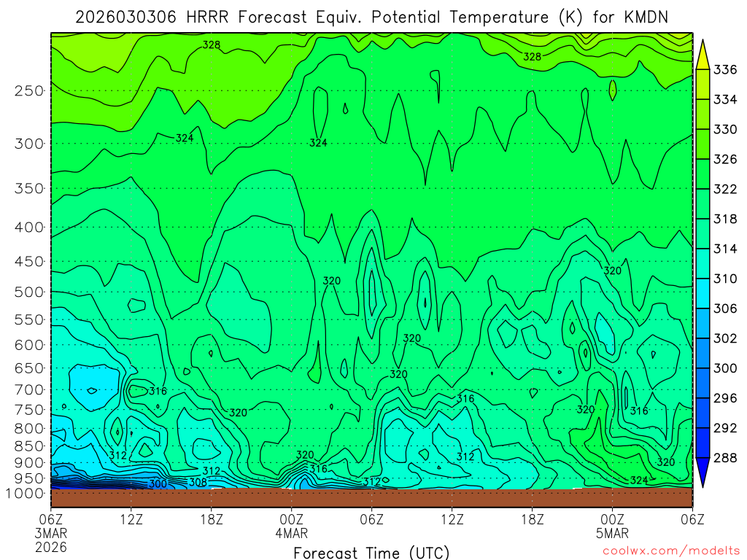
Task: Click the 314 colorbar label
Action: pos(725,249)
